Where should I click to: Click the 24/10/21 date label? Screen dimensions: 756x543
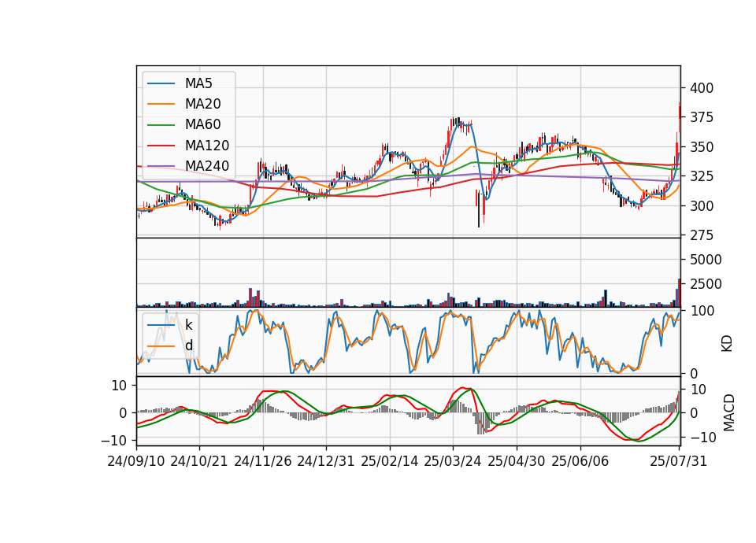coord(199,461)
